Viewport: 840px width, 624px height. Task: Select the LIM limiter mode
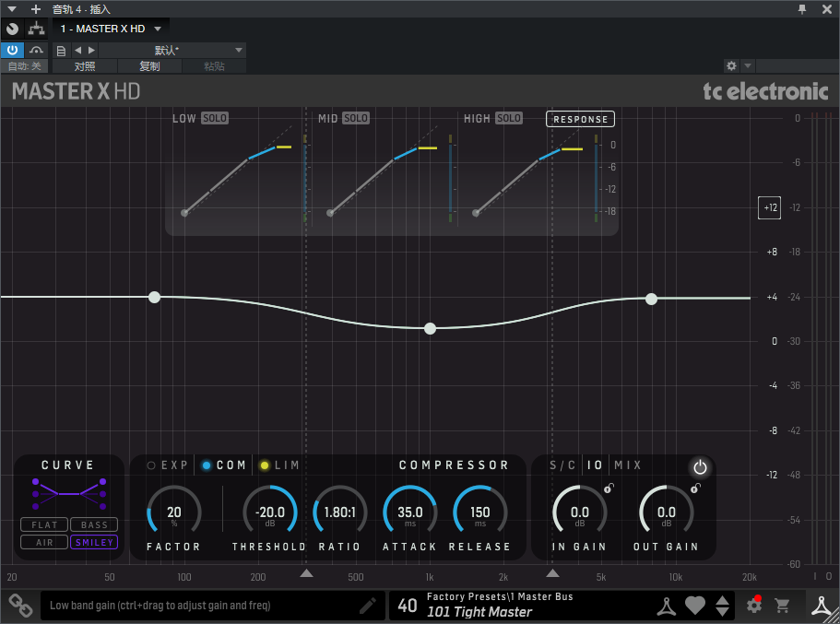click(279, 465)
